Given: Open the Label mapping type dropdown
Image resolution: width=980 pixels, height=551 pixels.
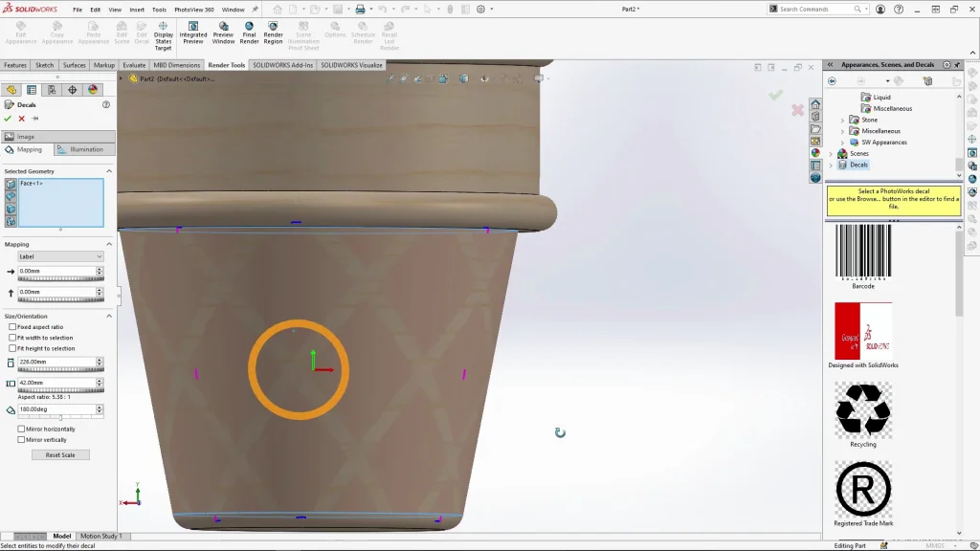Looking at the screenshot, I should coord(60,256).
